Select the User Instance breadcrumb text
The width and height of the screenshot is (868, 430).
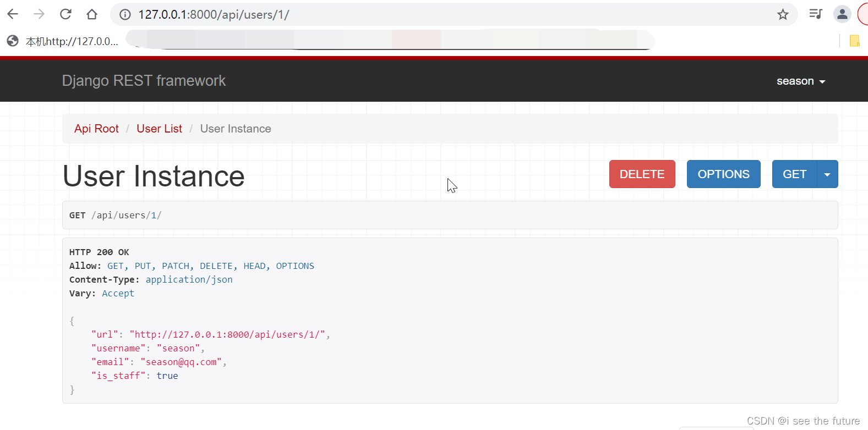click(236, 129)
